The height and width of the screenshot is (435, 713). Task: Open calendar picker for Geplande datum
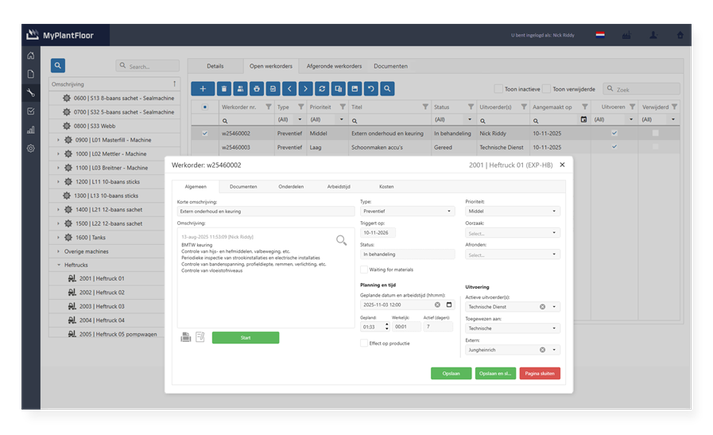pyautogui.click(x=449, y=305)
